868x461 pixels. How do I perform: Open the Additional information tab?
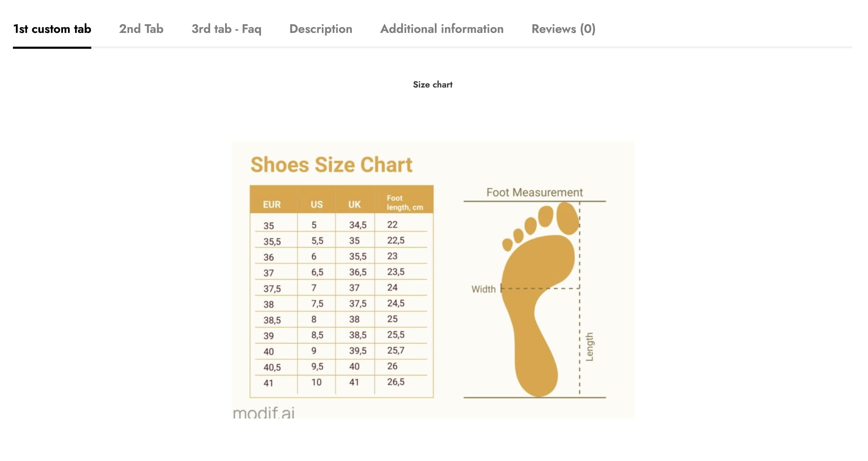tap(442, 29)
